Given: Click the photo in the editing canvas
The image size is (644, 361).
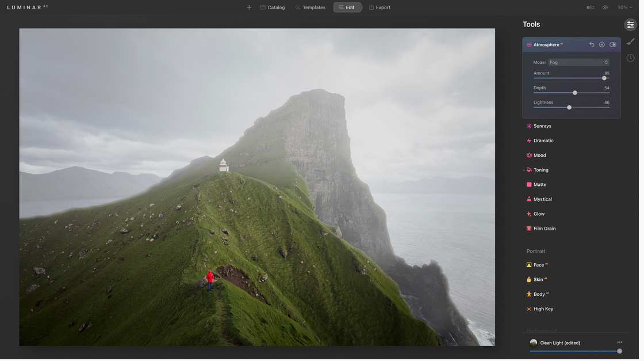Looking at the screenshot, I should [257, 188].
